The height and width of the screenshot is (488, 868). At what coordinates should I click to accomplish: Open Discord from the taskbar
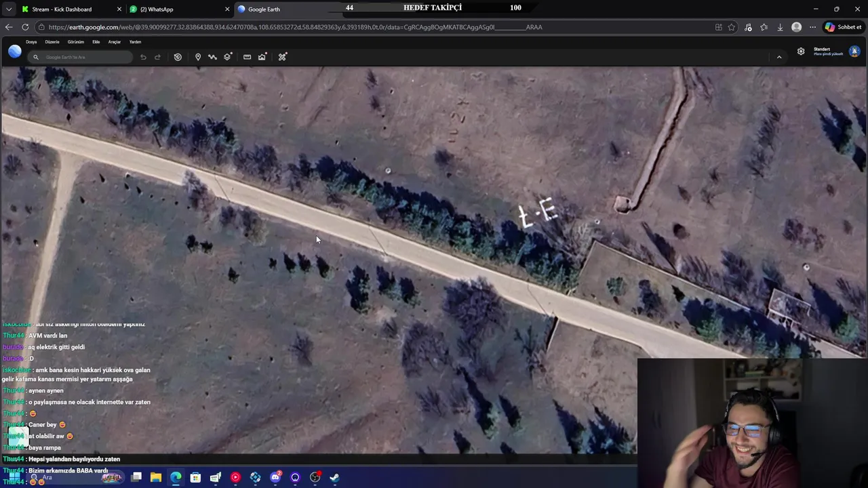point(275,477)
